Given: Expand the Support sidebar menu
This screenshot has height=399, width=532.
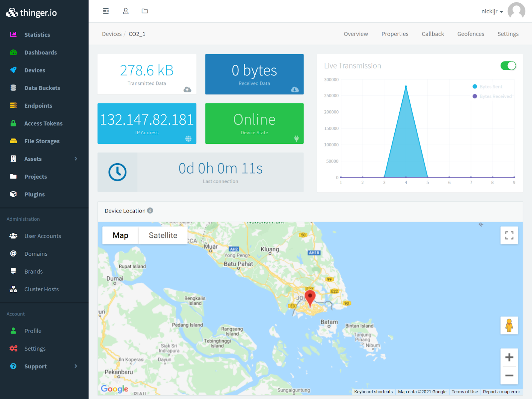Looking at the screenshot, I should (x=35, y=366).
